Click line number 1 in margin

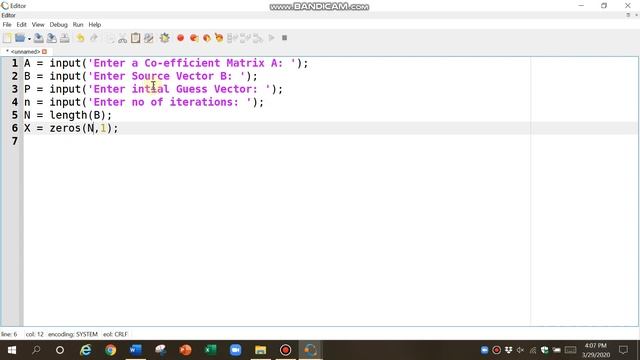pos(15,63)
